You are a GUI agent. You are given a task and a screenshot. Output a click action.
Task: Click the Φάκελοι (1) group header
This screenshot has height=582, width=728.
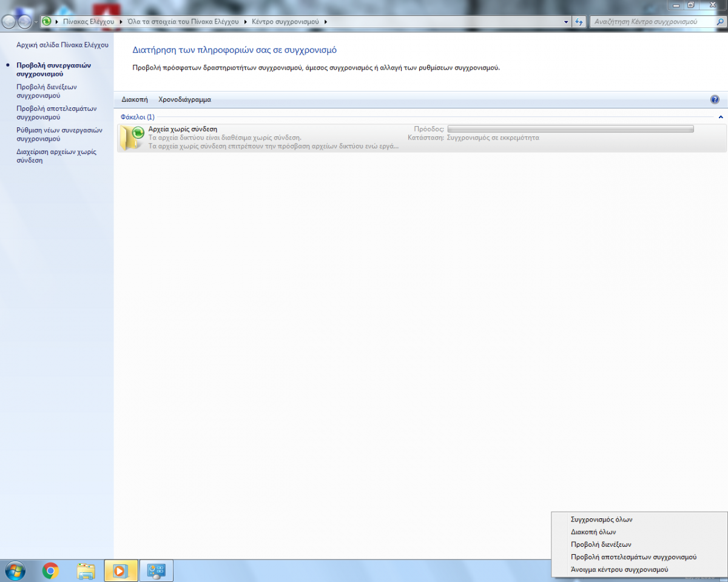(x=138, y=116)
